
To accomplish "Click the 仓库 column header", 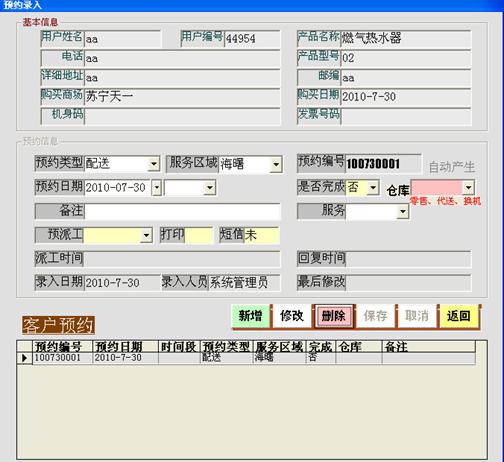I will 359,347.
